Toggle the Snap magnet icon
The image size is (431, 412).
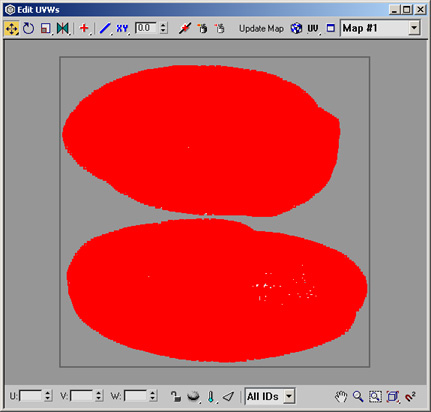410,396
